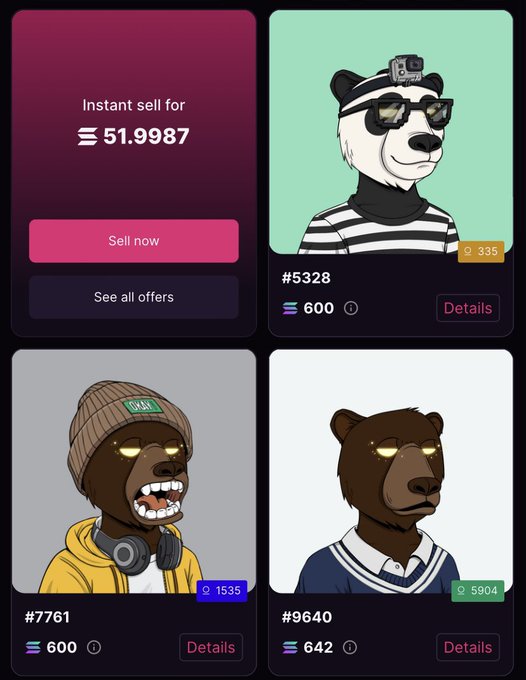Click info icon beside 642 price

coord(350,647)
